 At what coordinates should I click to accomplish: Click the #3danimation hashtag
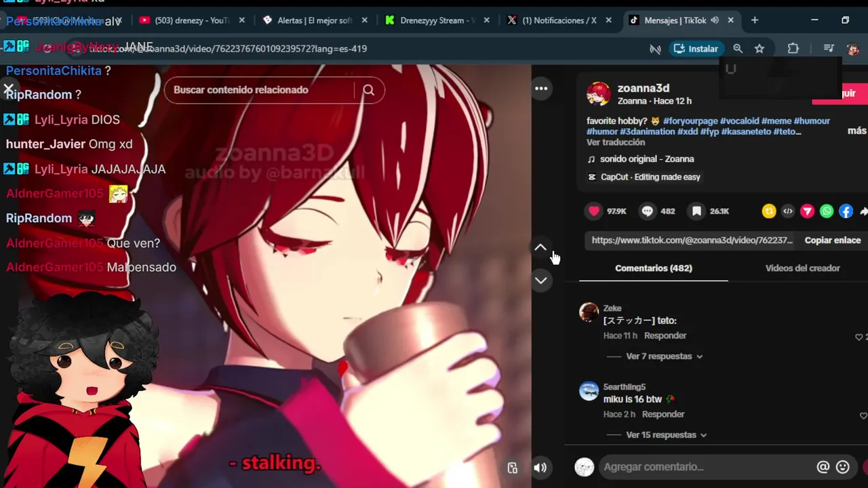pyautogui.click(x=647, y=131)
